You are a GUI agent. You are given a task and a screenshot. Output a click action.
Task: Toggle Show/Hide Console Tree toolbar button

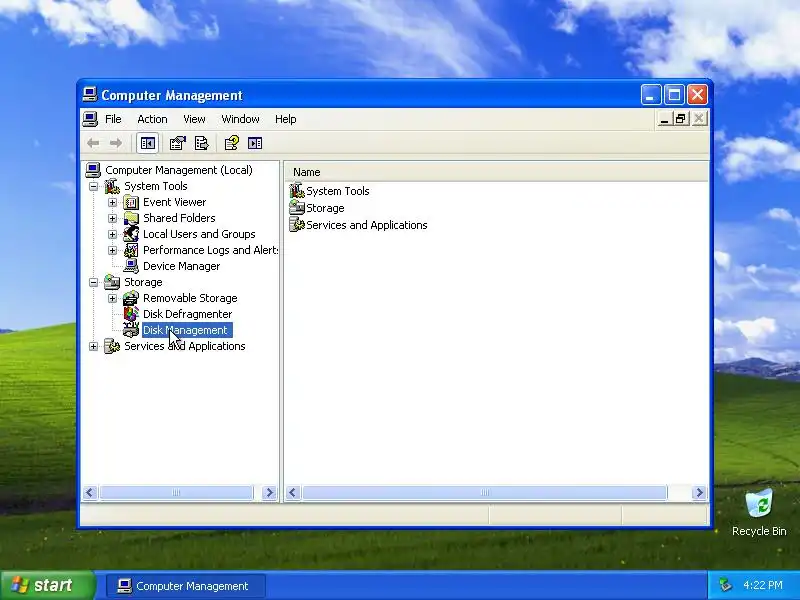click(147, 143)
